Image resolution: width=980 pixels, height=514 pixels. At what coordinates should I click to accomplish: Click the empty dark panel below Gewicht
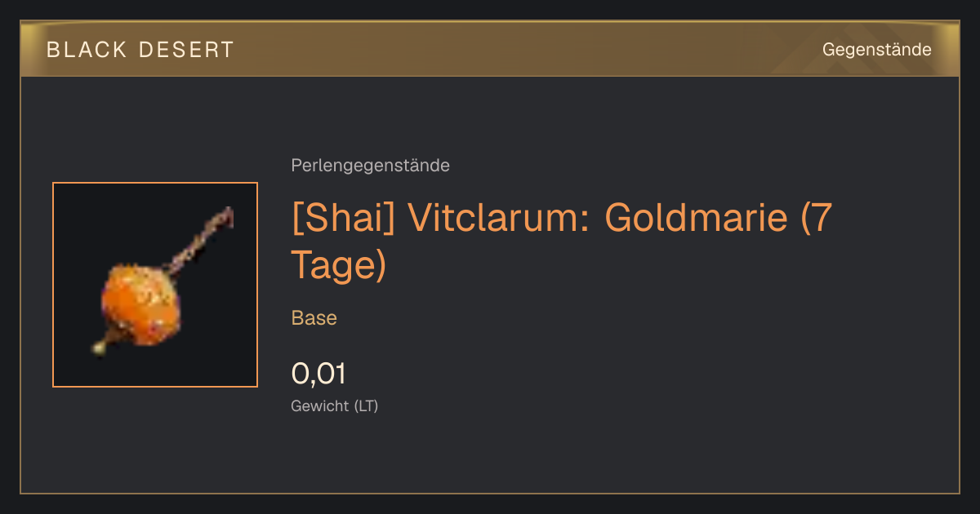490,457
